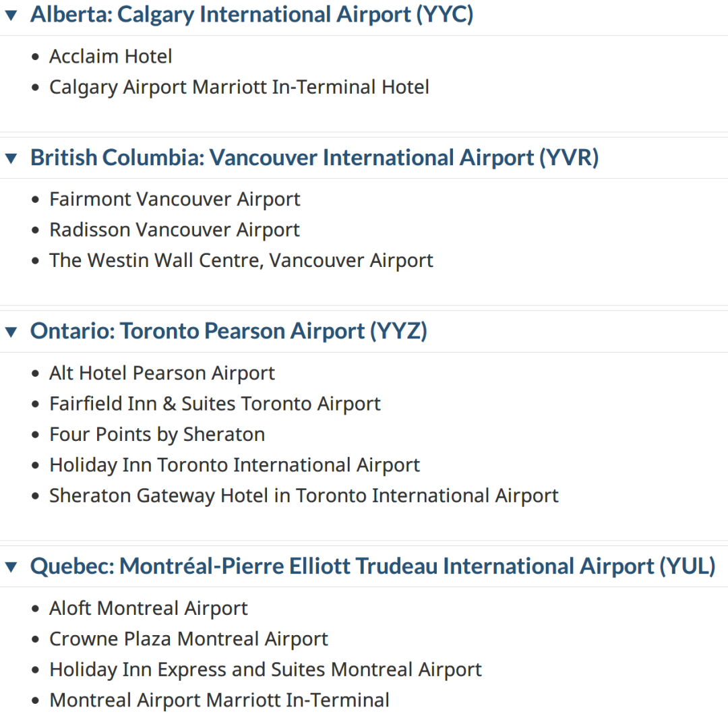This screenshot has width=728, height=716.
Task: Click British Columbia: Vancouver International Airport heading
Action: (x=314, y=157)
